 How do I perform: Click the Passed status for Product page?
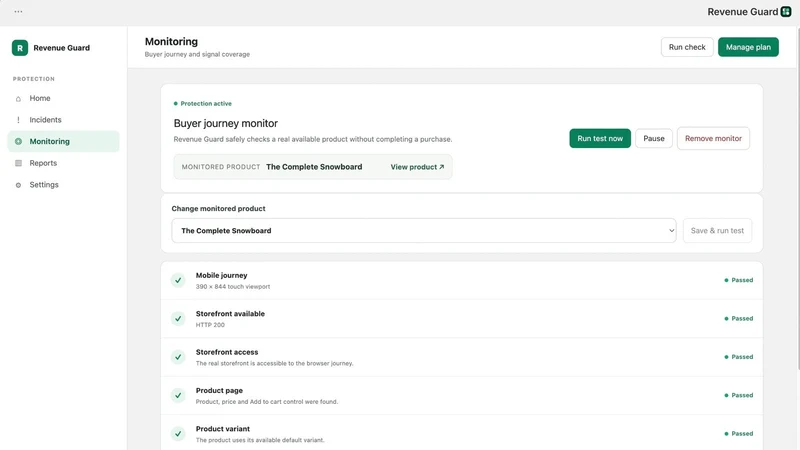tap(738, 395)
